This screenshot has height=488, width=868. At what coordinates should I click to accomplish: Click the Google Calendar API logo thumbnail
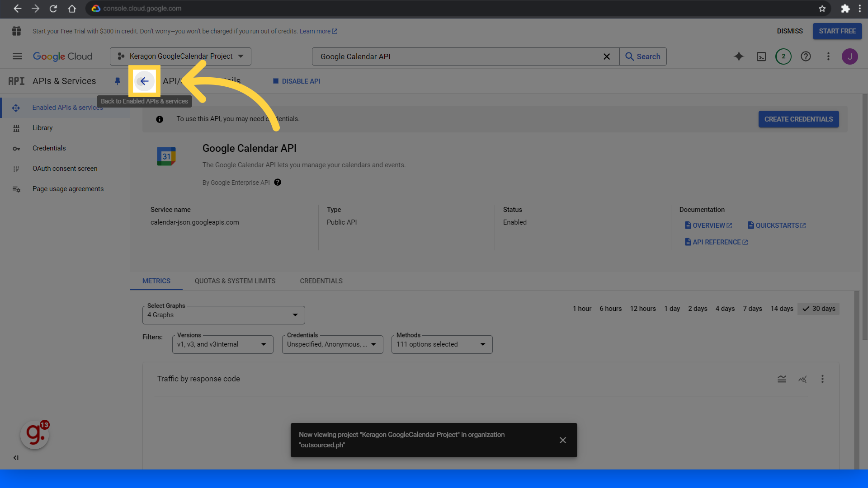tap(166, 156)
